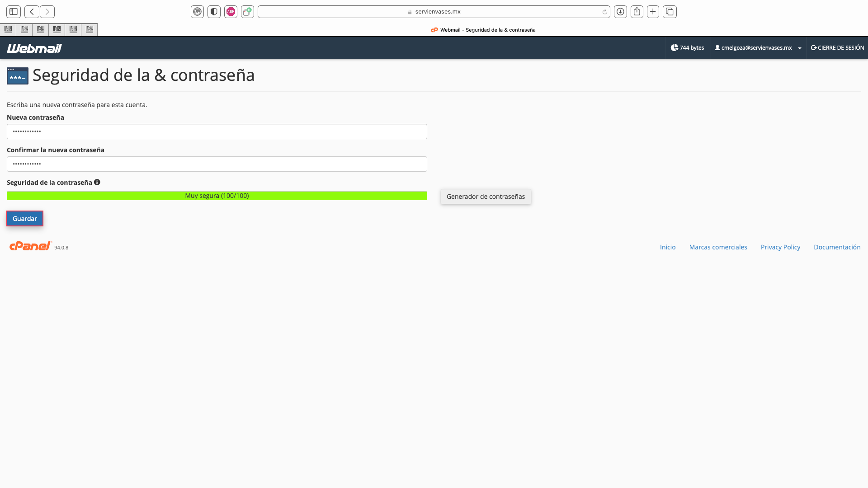Click the password security page icon

pyautogui.click(x=18, y=76)
